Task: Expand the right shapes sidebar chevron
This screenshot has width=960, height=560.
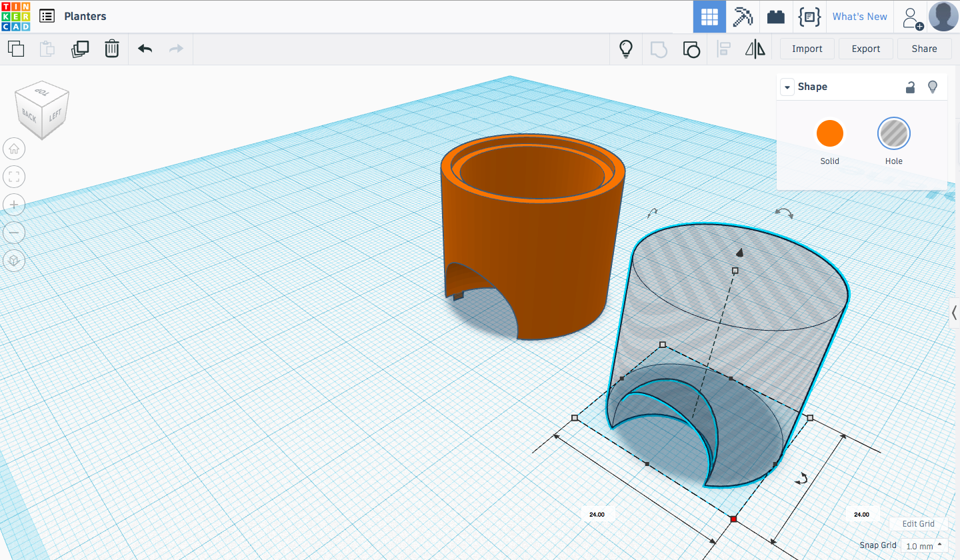Action: click(x=954, y=313)
